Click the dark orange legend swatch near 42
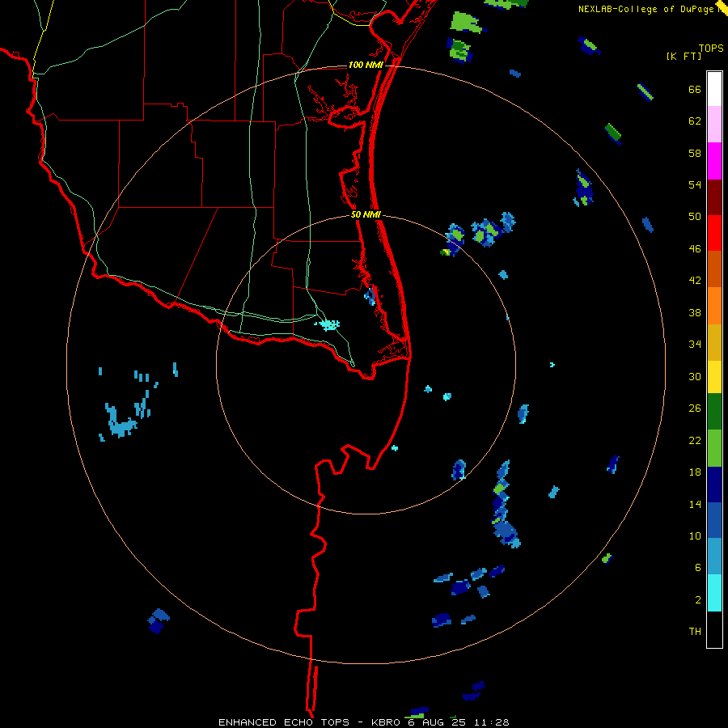Image resolution: width=728 pixels, height=728 pixels. [714, 269]
